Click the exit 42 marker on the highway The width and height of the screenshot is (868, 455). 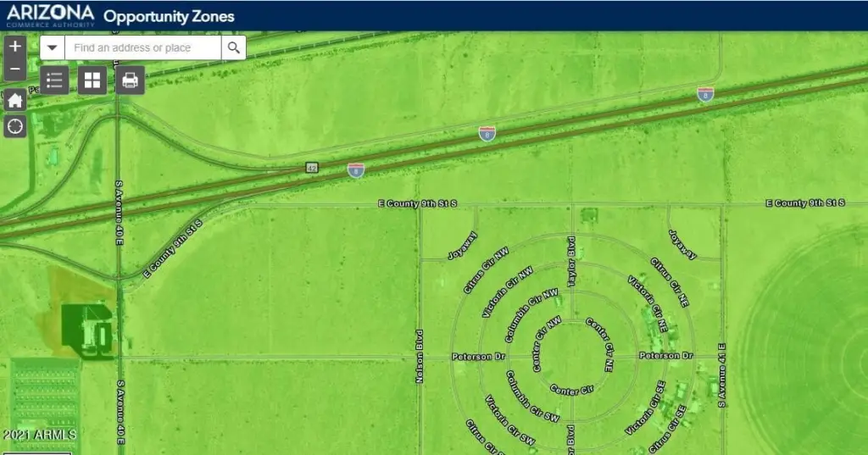pyautogui.click(x=312, y=168)
